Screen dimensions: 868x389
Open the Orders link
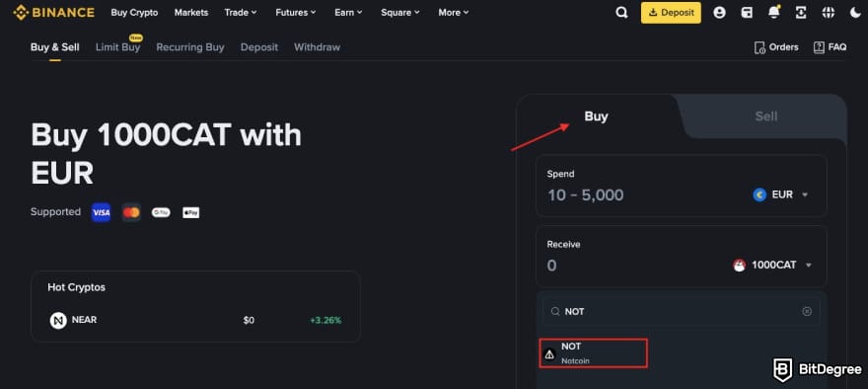tap(776, 47)
